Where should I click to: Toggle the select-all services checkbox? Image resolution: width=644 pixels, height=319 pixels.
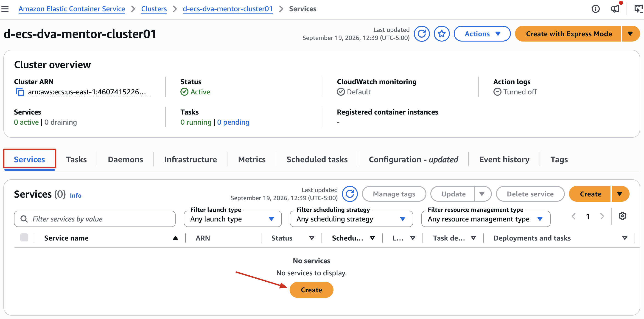(x=24, y=238)
